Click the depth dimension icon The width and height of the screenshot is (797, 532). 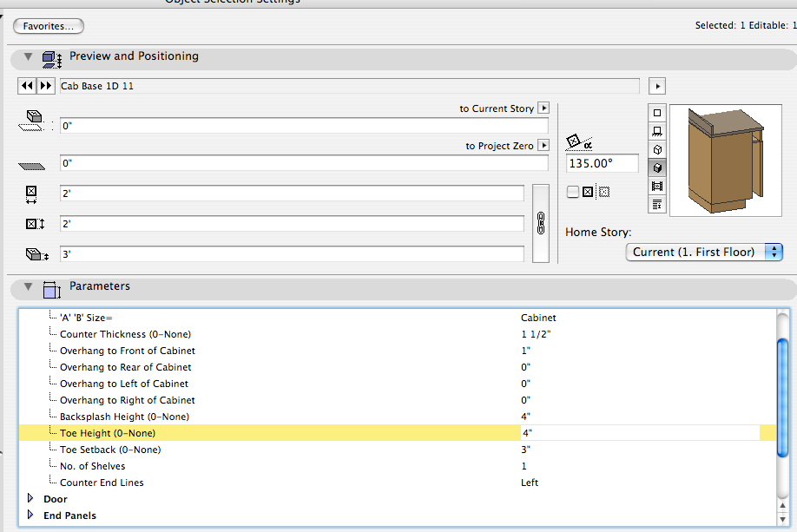coord(35,224)
